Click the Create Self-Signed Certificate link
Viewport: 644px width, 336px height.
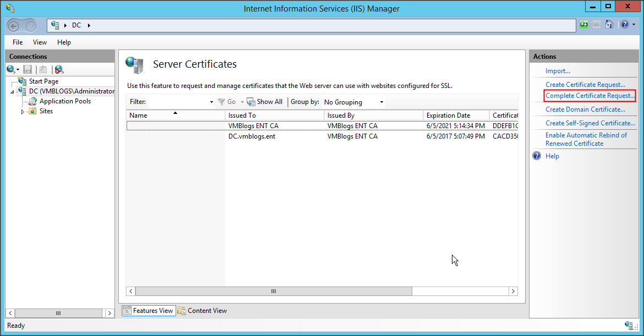[x=590, y=123]
